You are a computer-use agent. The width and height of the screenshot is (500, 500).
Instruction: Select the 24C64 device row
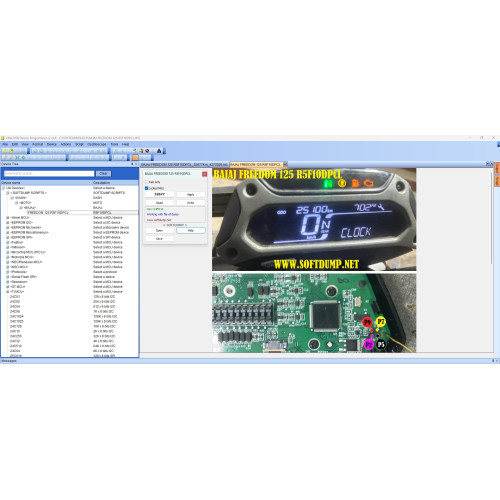tap(15, 351)
